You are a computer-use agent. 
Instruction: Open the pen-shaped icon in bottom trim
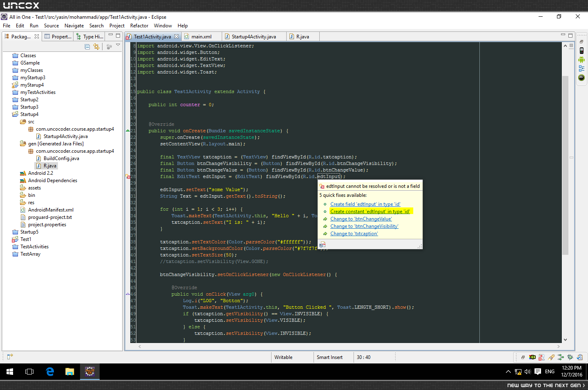coord(551,357)
